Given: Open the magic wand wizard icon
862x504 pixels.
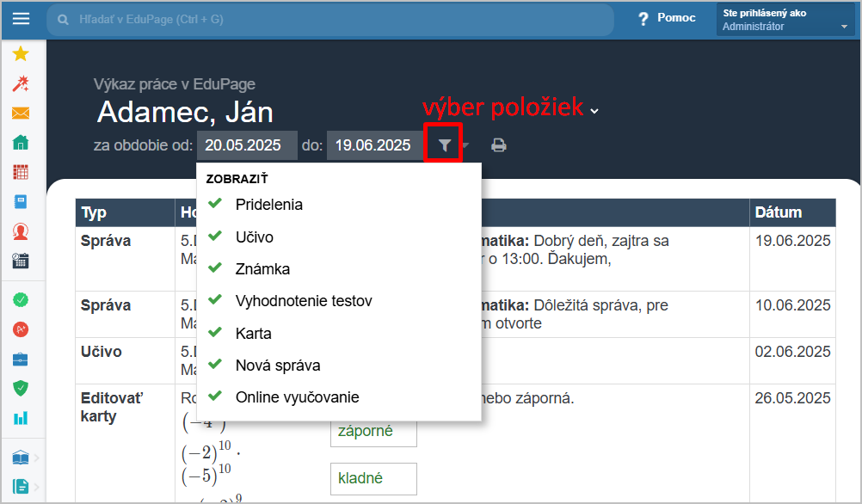Looking at the screenshot, I should [x=21, y=83].
